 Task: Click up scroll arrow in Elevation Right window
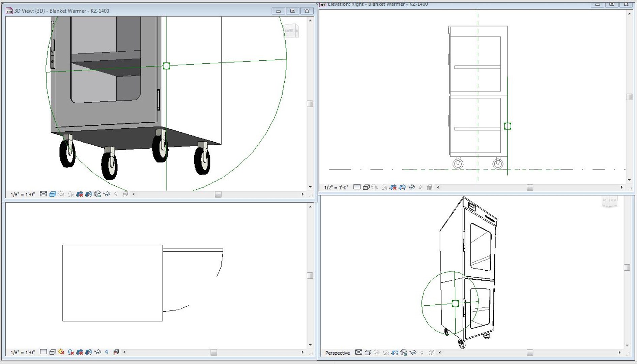coord(629,14)
